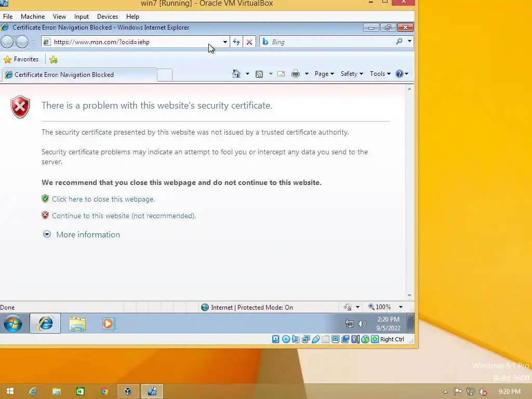
Task: Click VirtualBox shared folders icon
Action: tap(325, 339)
